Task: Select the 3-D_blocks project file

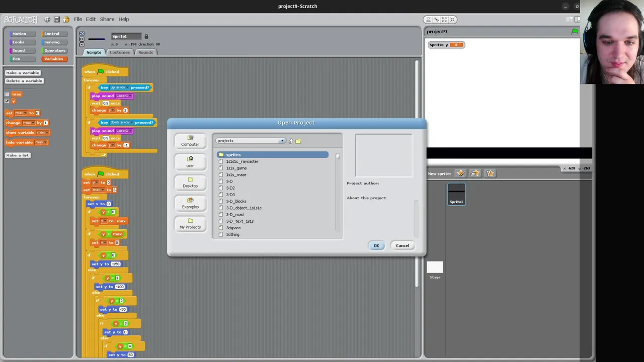Action: pos(236,201)
